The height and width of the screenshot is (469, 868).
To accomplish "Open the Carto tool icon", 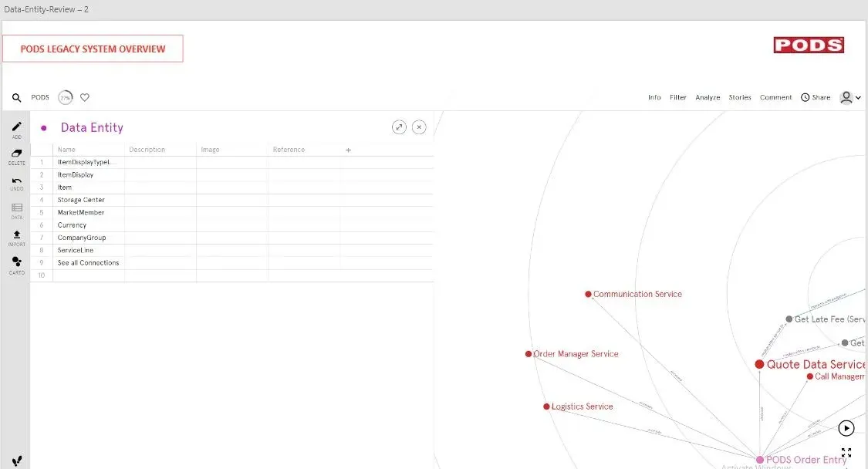I will 16,262.
